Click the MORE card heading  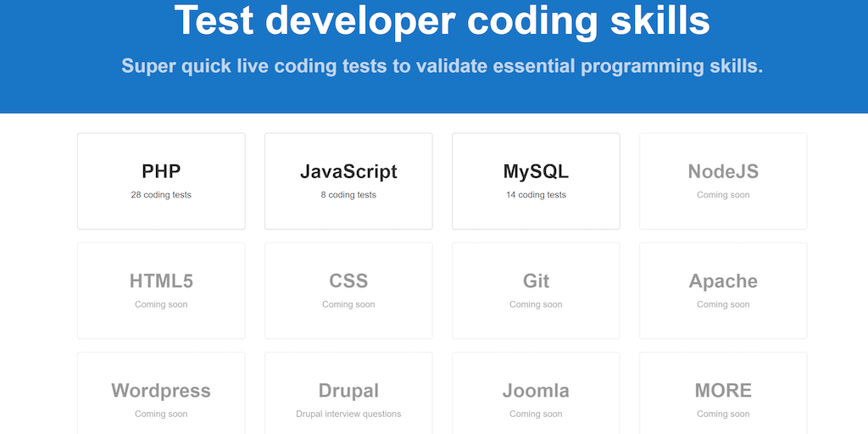coord(723,391)
